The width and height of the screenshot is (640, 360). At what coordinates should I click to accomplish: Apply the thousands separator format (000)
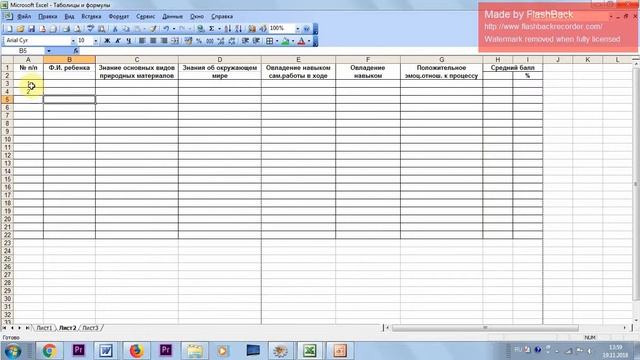click(210, 41)
